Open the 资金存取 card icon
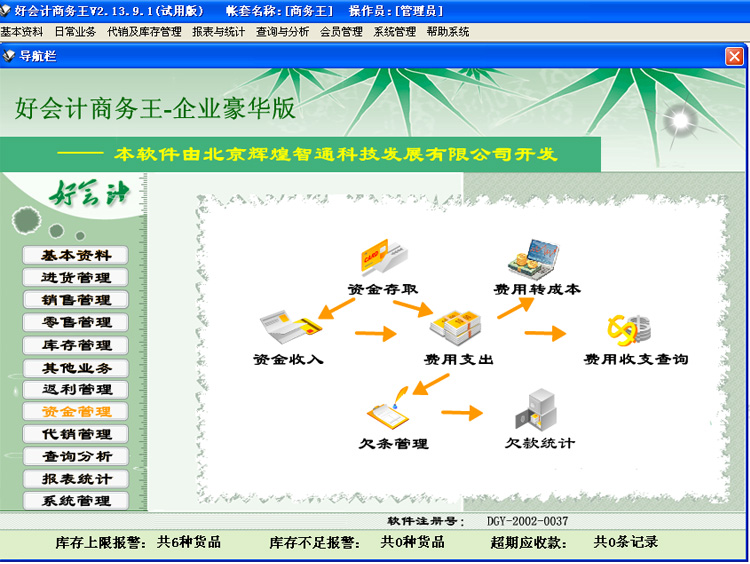This screenshot has height=564, width=750. coord(384,257)
